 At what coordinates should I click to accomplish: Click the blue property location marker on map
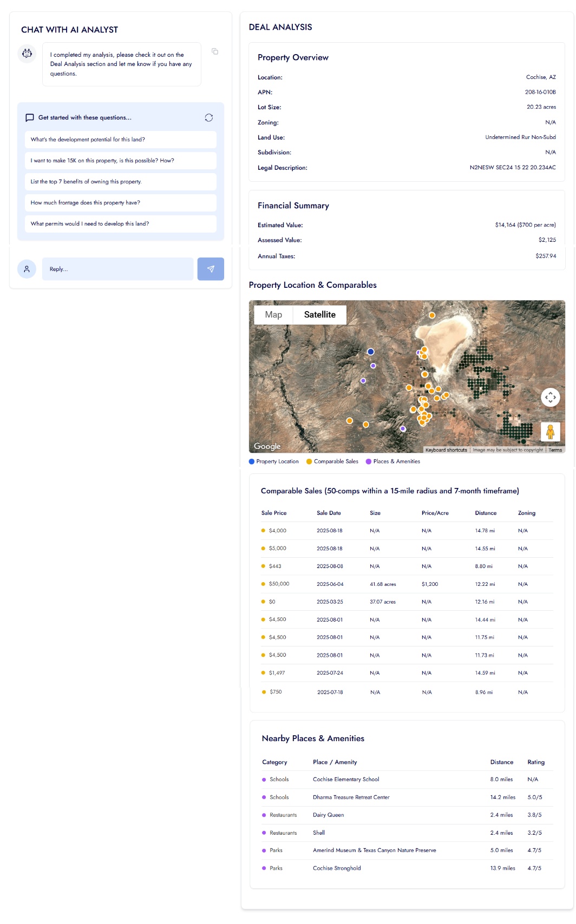371,352
